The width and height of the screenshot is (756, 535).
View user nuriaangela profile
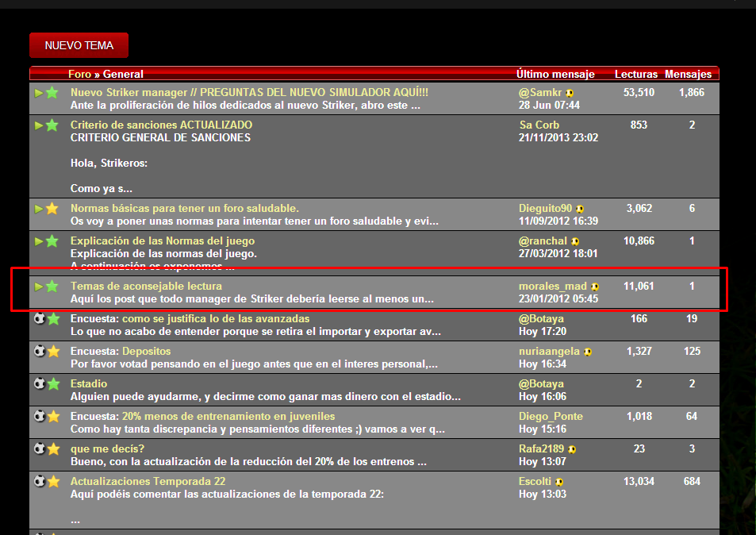coord(549,351)
